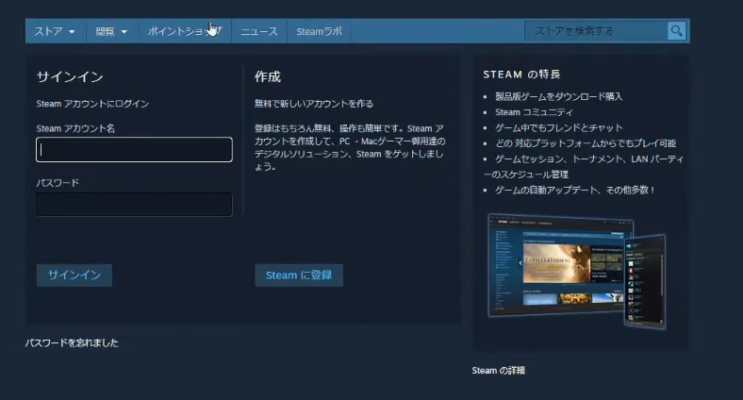Open the Steam の詳細 link

[498, 371]
